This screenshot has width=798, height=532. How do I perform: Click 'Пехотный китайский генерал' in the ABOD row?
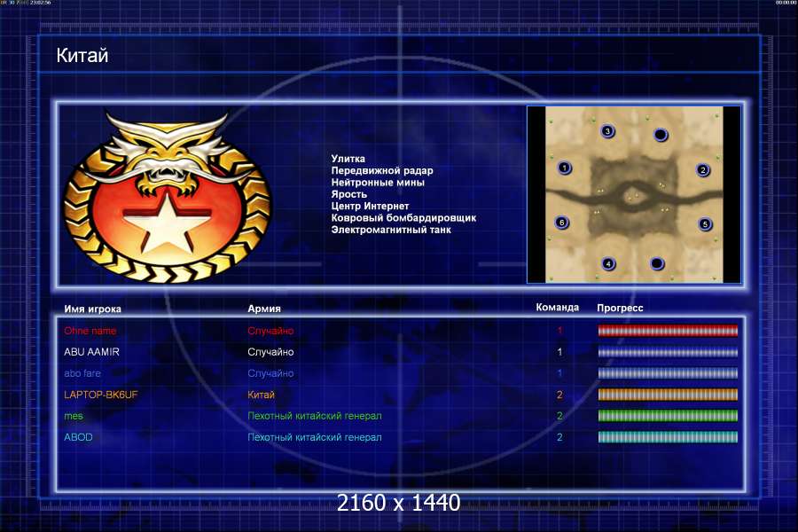coord(315,437)
